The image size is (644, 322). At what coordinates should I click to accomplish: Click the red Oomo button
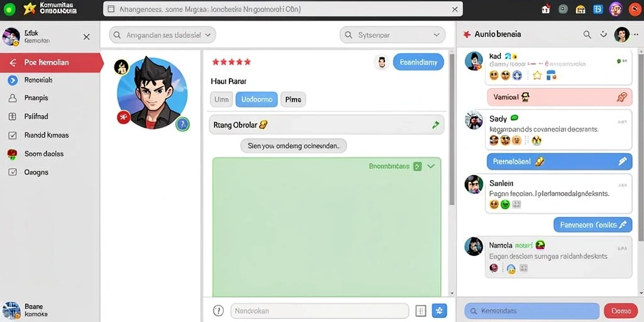(x=621, y=311)
